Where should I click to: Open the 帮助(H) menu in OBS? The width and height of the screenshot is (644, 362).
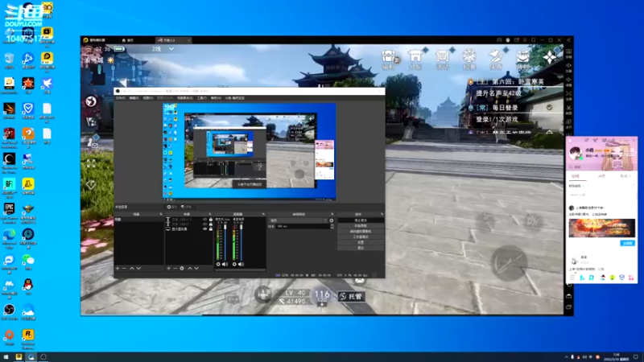216,98
